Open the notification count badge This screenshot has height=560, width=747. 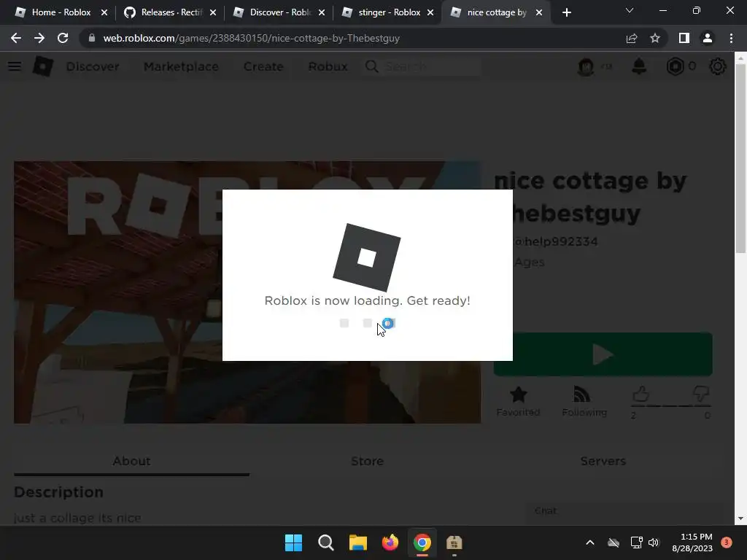727,542
